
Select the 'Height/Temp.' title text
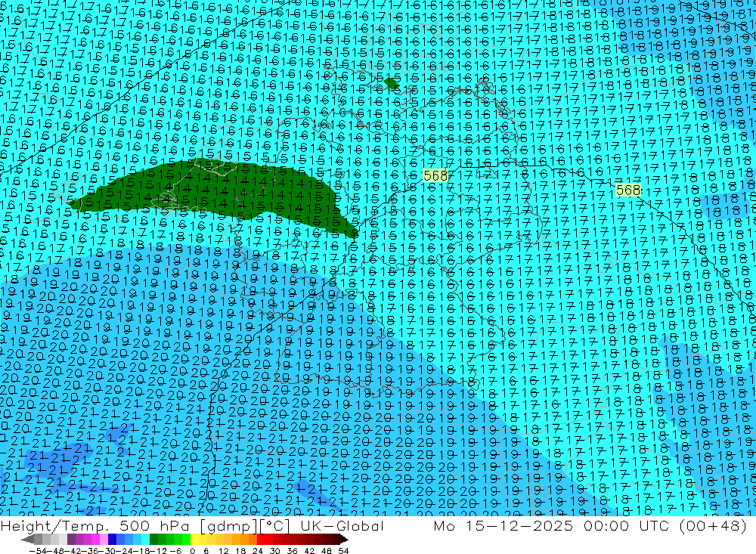pos(54,526)
